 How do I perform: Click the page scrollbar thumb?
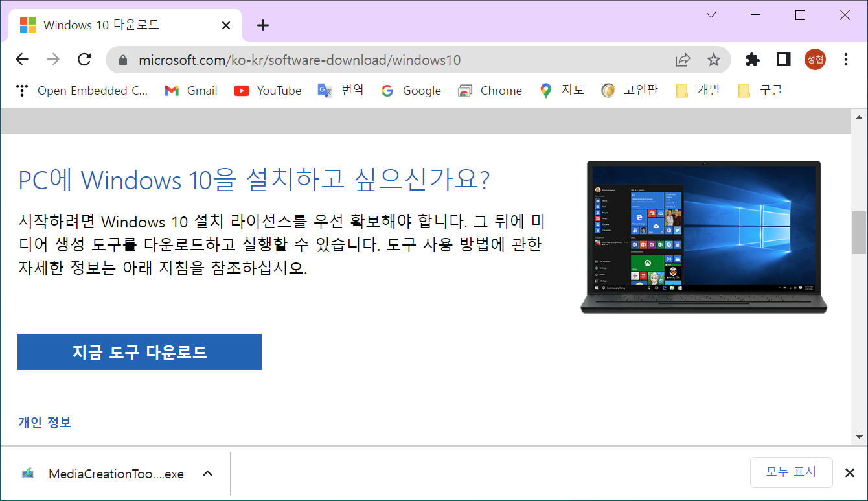[x=859, y=232]
